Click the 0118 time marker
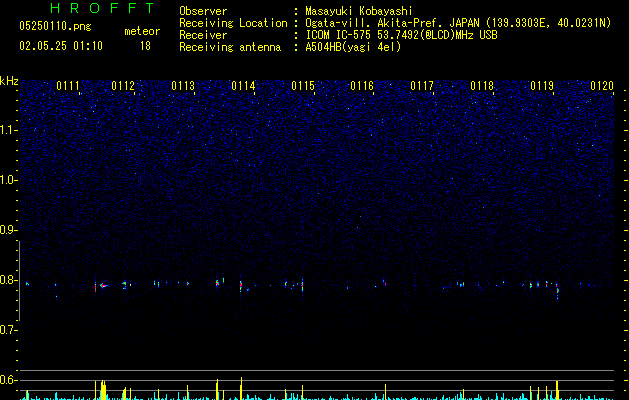 point(482,86)
